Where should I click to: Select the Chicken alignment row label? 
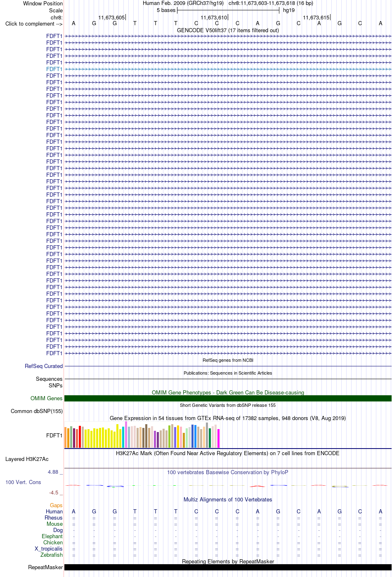[x=53, y=542]
